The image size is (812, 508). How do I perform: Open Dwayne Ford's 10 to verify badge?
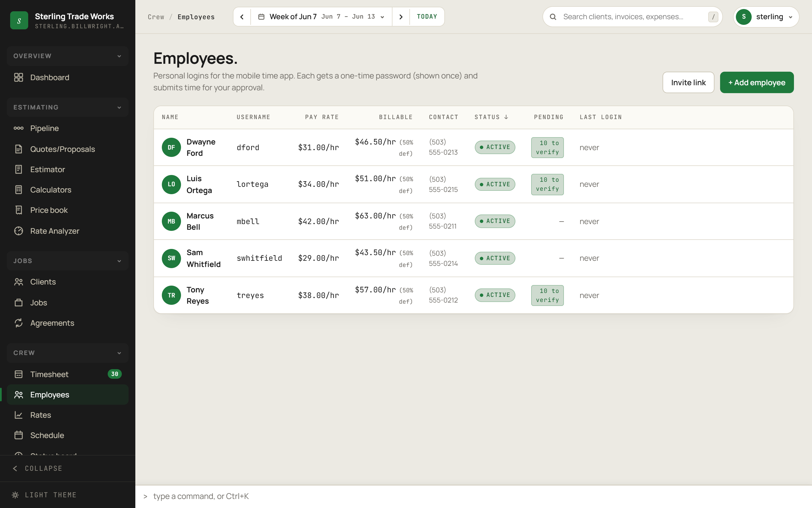point(547,147)
